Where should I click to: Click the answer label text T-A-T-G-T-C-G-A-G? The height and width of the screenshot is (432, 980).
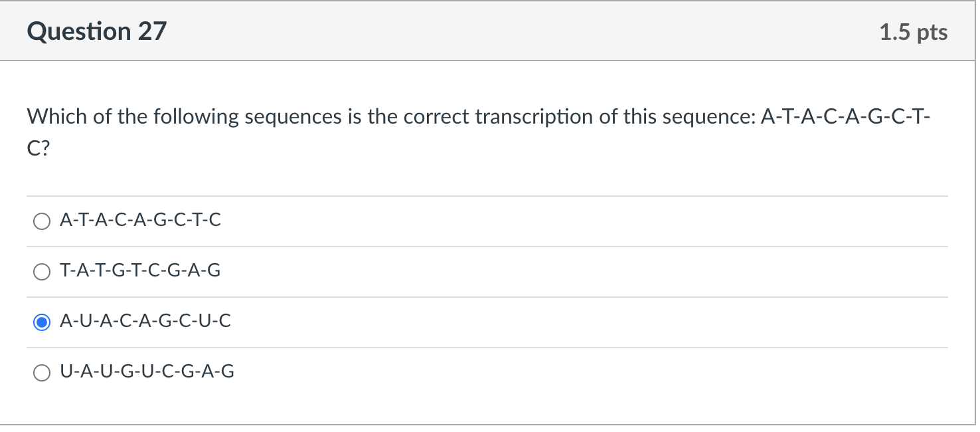140,271
